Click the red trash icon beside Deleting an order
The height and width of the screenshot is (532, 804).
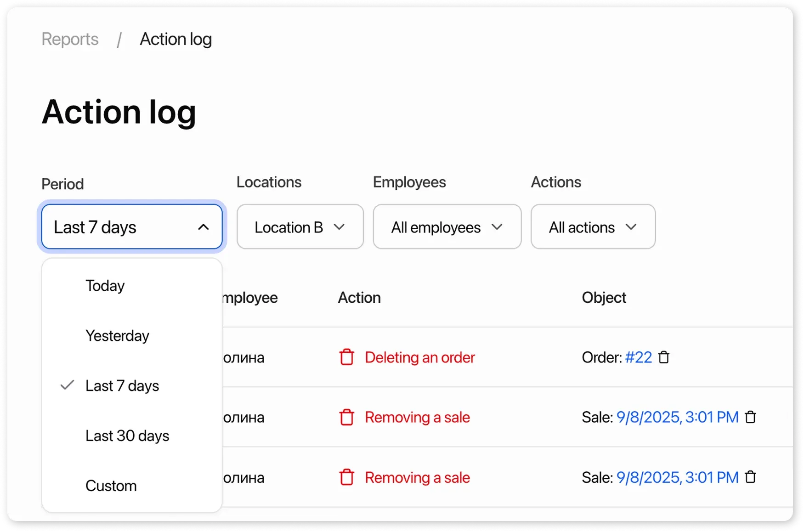(347, 357)
